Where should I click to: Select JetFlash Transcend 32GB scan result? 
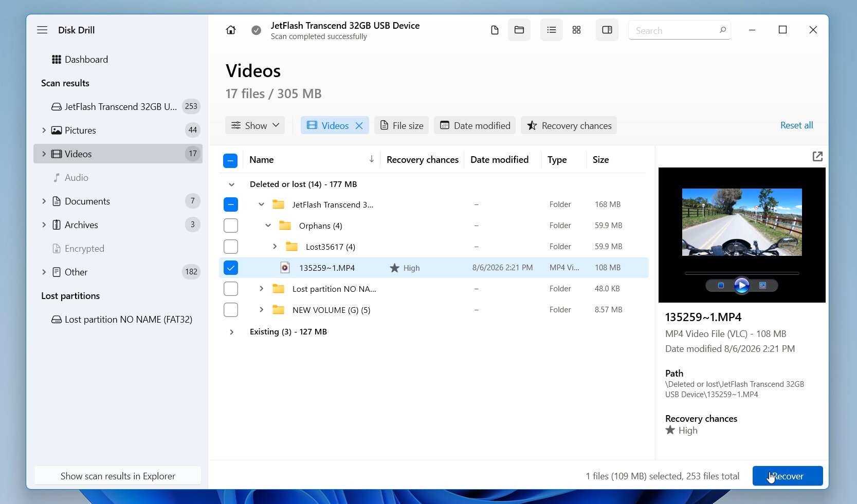click(x=118, y=106)
